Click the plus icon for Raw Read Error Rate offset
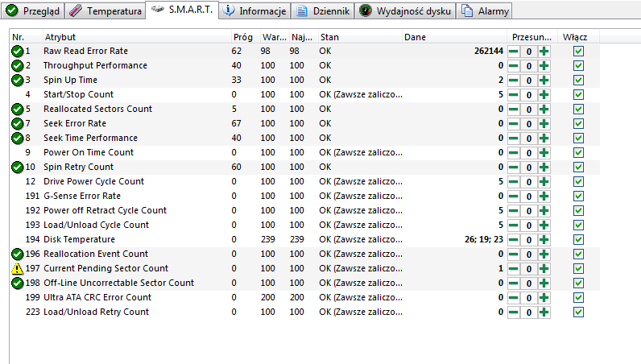This screenshot has height=364, width=641. click(544, 51)
